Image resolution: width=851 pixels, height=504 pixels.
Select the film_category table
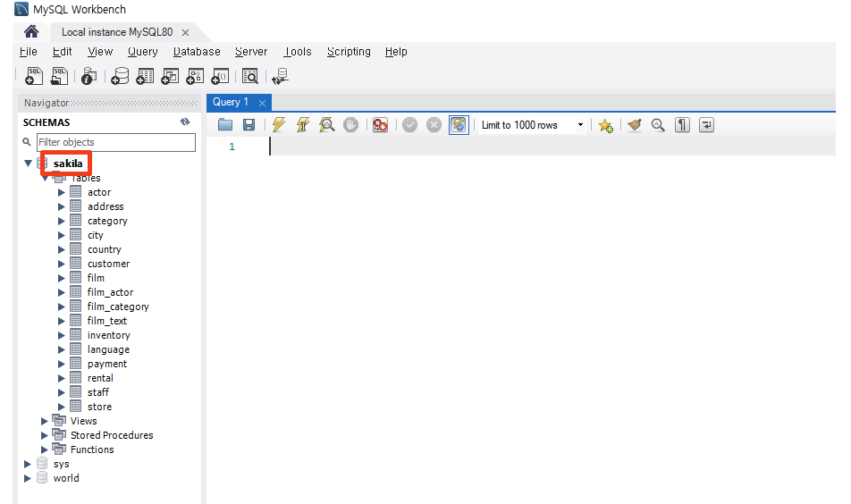[x=118, y=307]
